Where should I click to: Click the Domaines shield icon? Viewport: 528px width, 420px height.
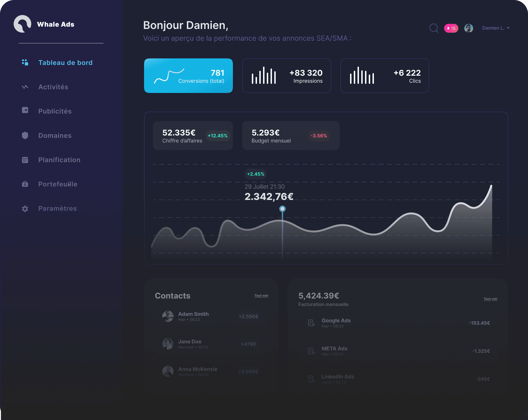click(25, 135)
